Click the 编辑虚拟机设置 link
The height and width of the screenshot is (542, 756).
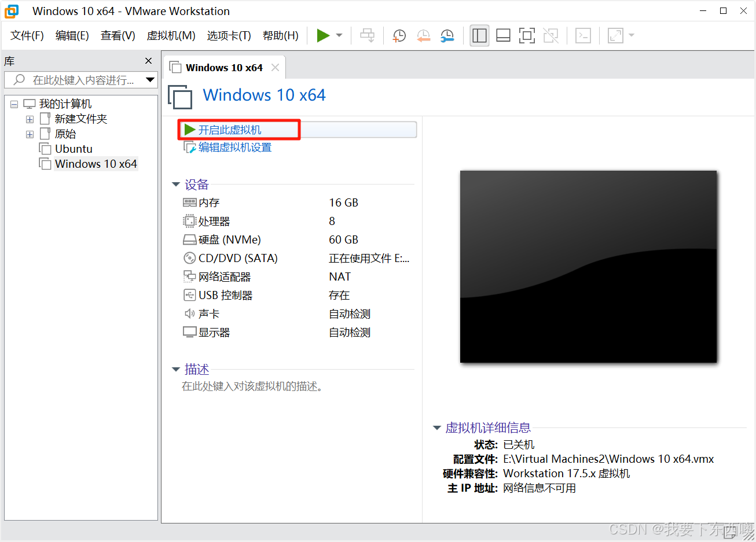(234, 148)
